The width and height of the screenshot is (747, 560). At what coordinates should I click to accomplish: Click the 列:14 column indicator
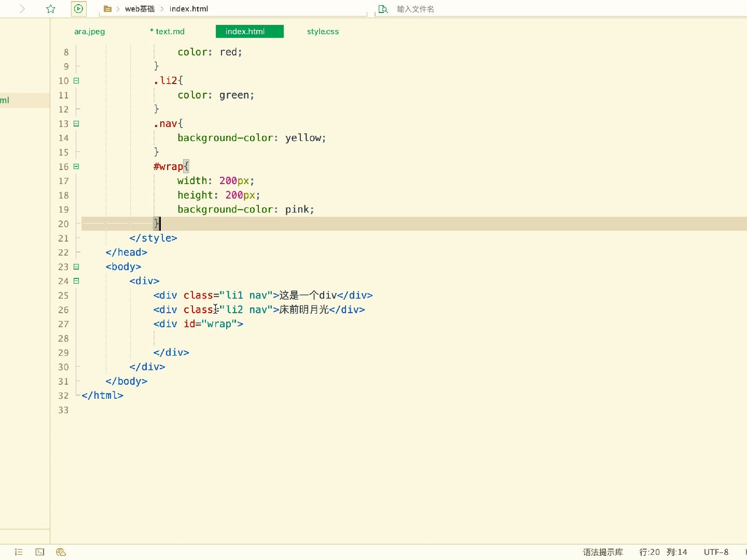pyautogui.click(x=677, y=552)
